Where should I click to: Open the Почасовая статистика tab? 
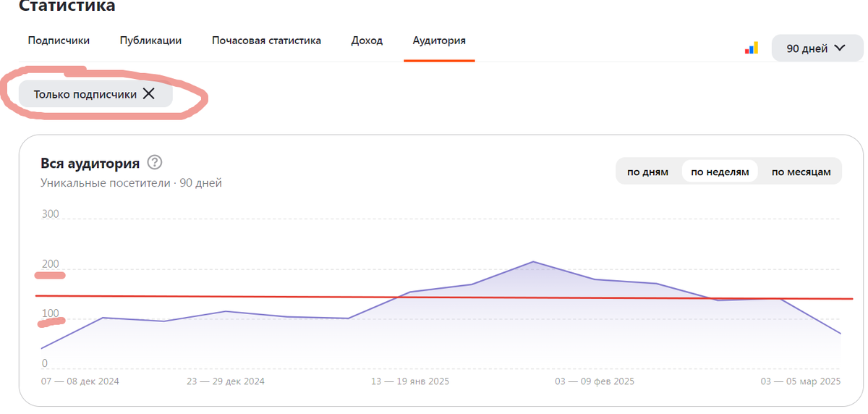point(266,41)
